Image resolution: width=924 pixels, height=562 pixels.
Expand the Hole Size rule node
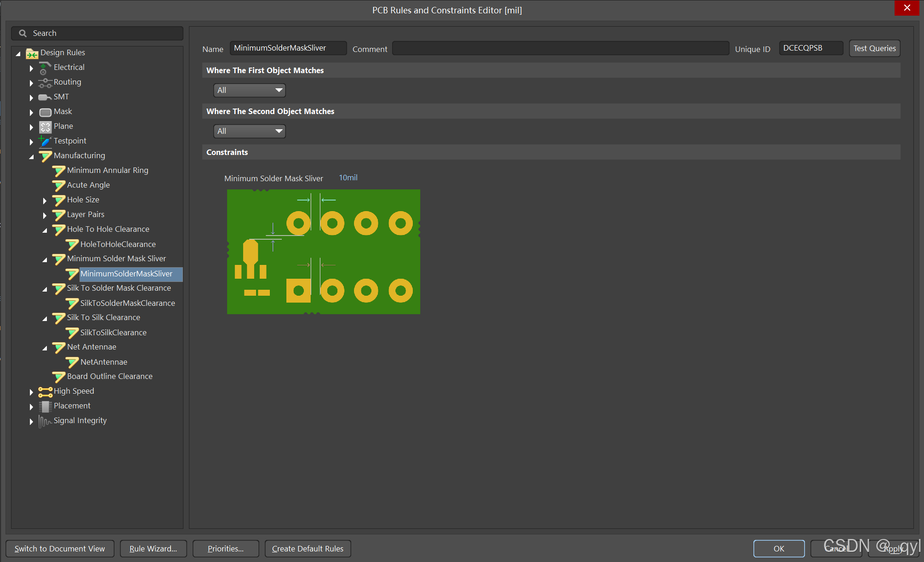(45, 201)
